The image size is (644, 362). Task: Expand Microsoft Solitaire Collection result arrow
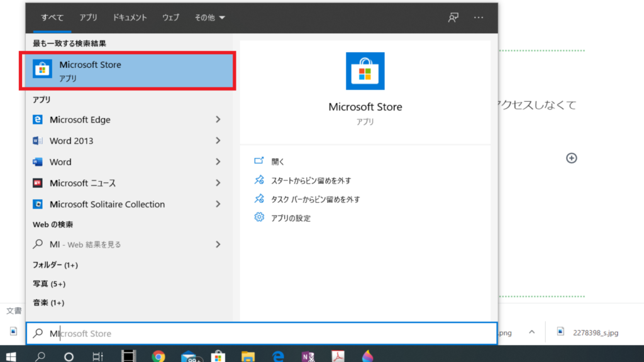(218, 204)
